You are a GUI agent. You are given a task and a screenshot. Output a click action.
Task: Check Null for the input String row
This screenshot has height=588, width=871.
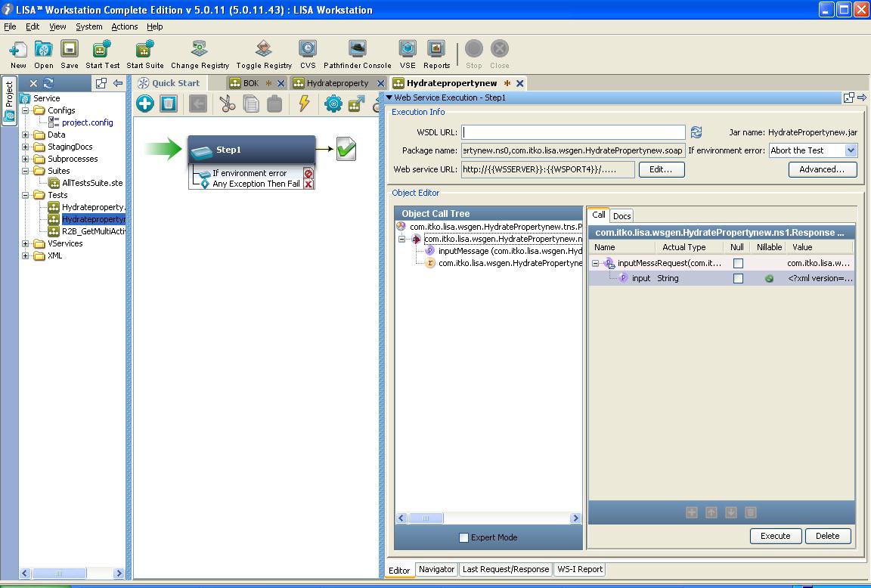click(738, 278)
